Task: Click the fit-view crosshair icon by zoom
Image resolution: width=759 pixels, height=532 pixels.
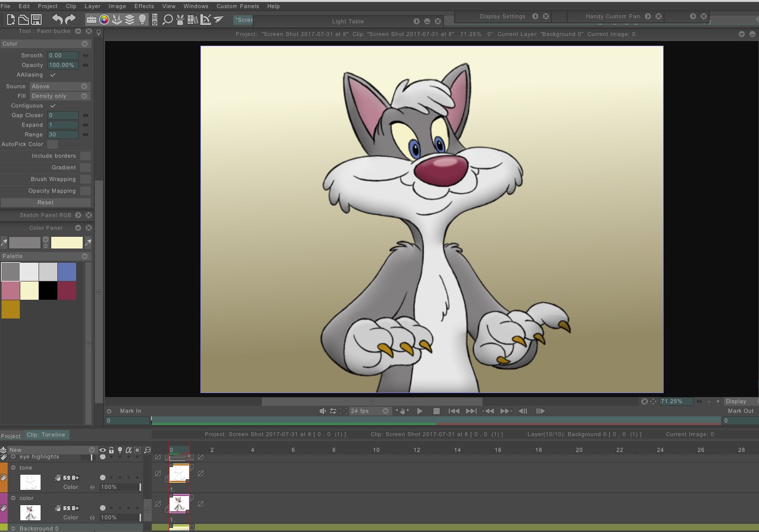Action: (653, 401)
